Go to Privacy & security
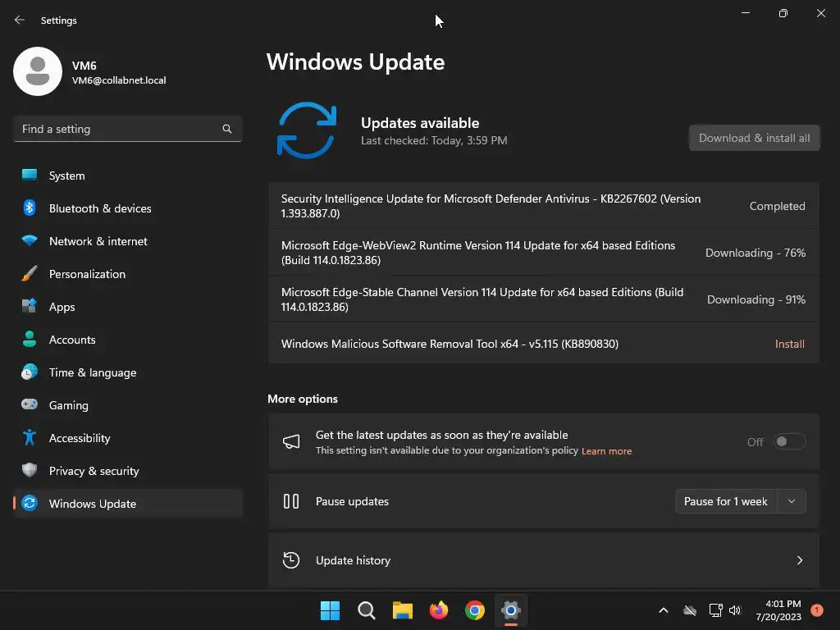This screenshot has height=630, width=840. (x=127, y=470)
